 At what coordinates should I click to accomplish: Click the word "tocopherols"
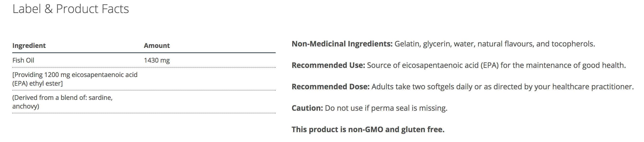point(572,44)
